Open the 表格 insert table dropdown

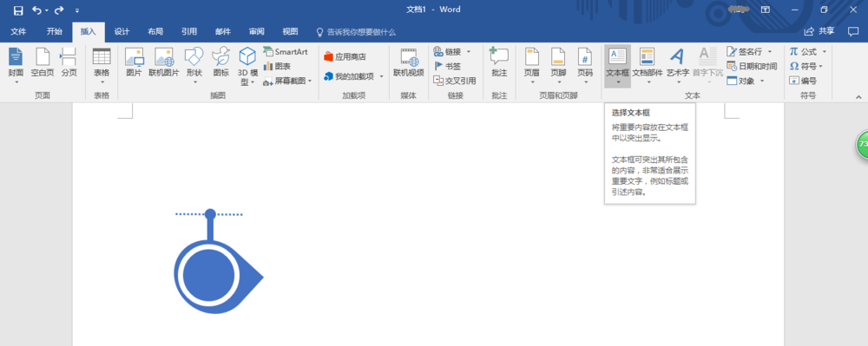click(102, 66)
